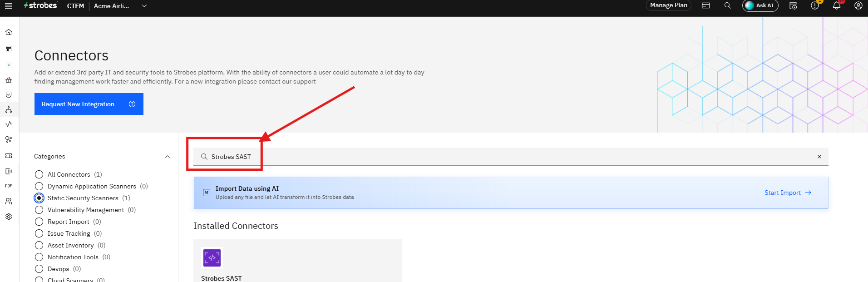The image size is (868, 282).
Task: Open the panel bars icon in sidebar
Action: 9,171
